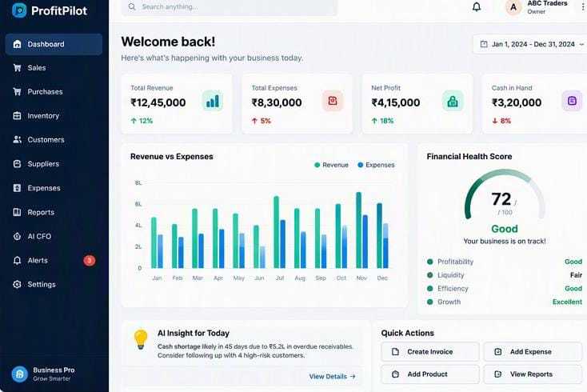Click the Reports book icon in the sidebar

18,212
